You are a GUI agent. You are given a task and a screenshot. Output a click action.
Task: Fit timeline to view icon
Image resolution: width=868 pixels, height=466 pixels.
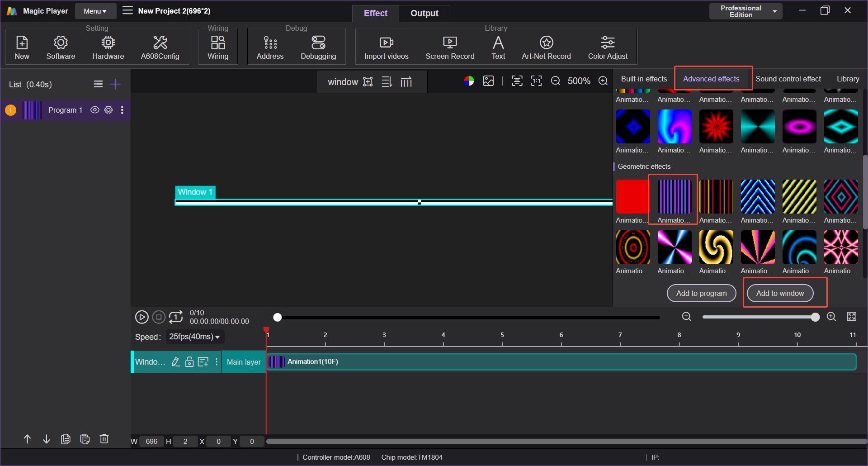(852, 317)
